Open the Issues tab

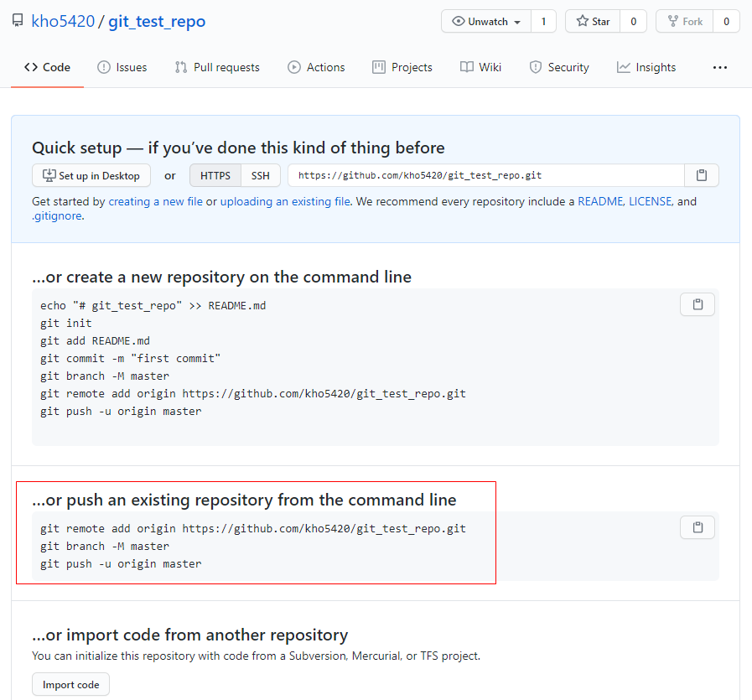[x=122, y=68]
